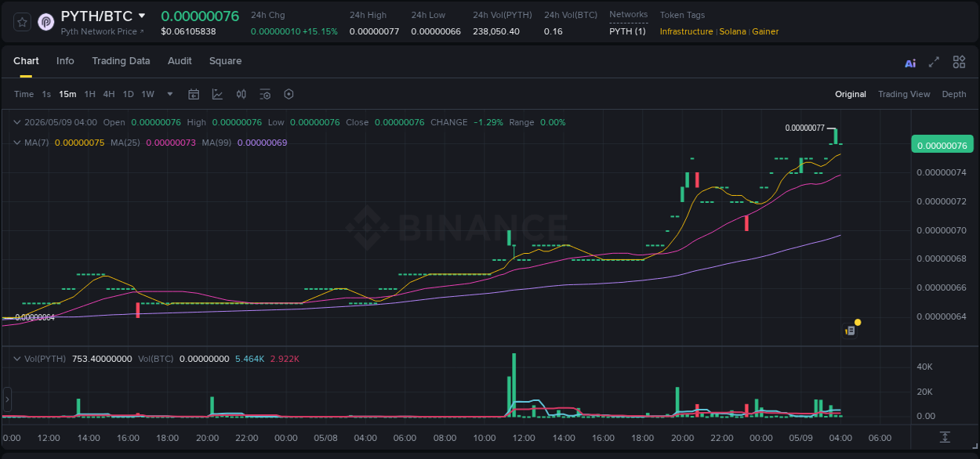Expand the left side panel arrow
The image size is (980, 459).
pyautogui.click(x=7, y=399)
